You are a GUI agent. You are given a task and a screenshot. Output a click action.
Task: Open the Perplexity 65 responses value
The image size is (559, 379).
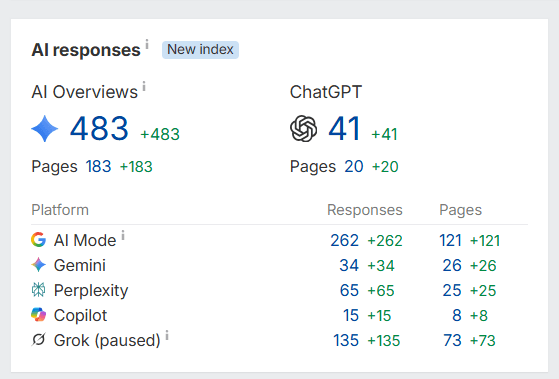pos(349,290)
